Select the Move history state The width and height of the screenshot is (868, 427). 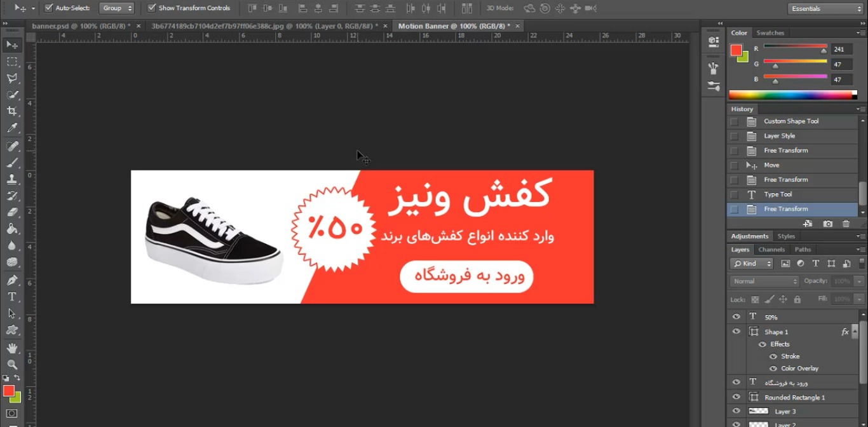pyautogui.click(x=792, y=165)
